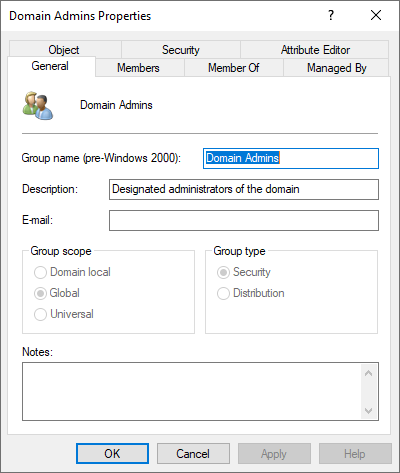This screenshot has width=400, height=473.
Task: Click the Notes: label
Action: coord(37,352)
